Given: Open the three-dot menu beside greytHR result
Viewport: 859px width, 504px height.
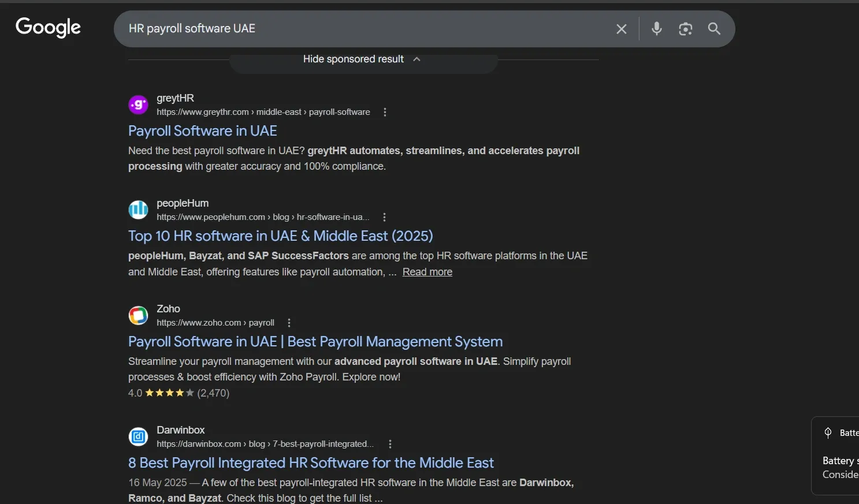Looking at the screenshot, I should coord(385,112).
